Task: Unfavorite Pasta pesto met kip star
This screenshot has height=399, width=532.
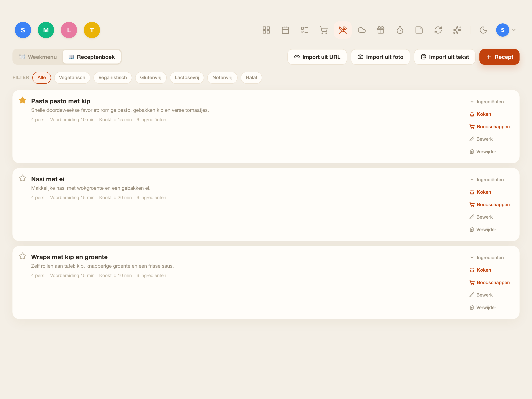Action: (x=23, y=100)
